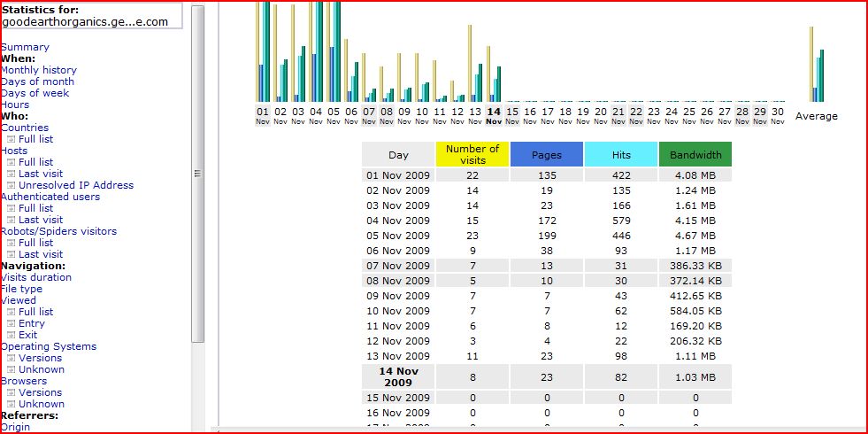Click the cyan Hits column header
The width and height of the screenshot is (868, 434).
click(x=621, y=155)
